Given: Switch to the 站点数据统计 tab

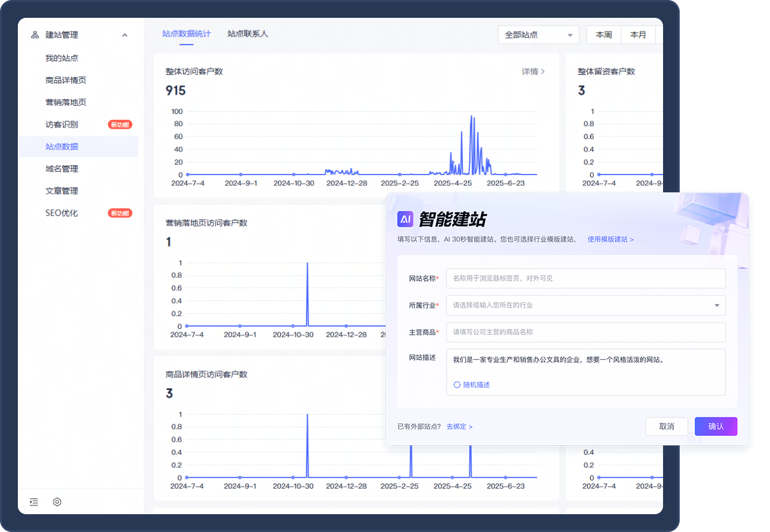Looking at the screenshot, I should (x=187, y=34).
